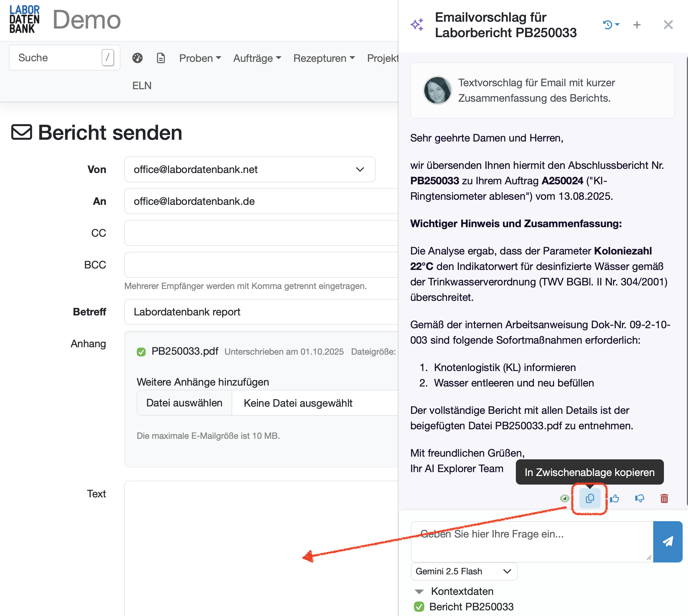Click the thumbs down feedback icon
Screen dimensions: 688x616
pyautogui.click(x=639, y=498)
